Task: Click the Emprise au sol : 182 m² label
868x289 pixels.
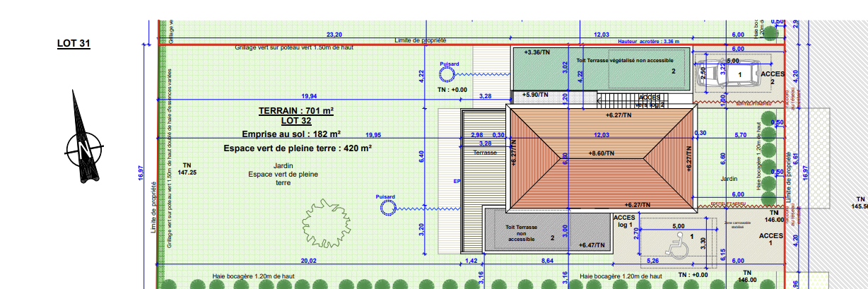Action: coord(291,134)
